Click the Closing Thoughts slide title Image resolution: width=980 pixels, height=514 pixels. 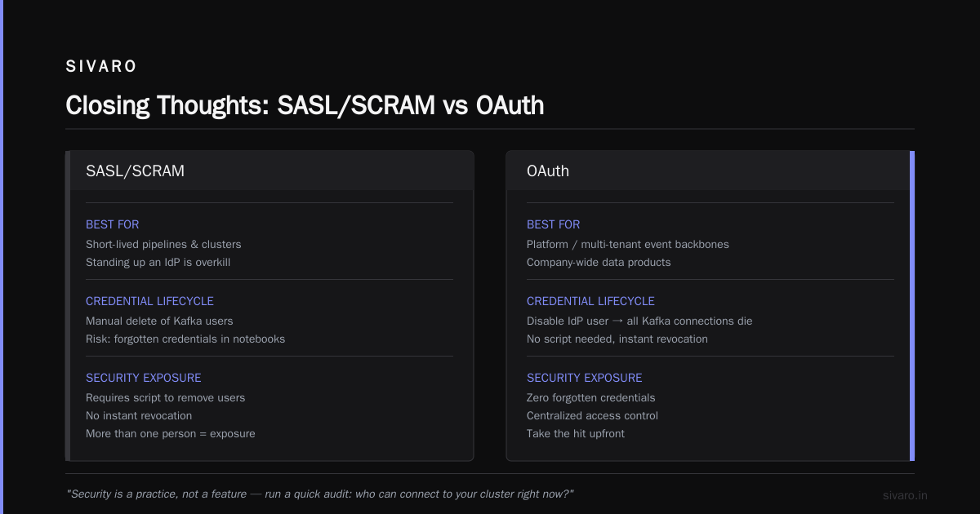(305, 105)
